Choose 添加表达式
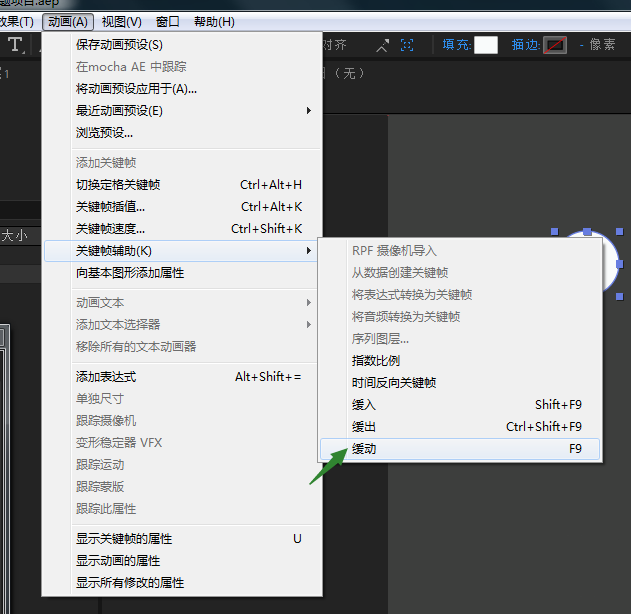Viewport: 631px width, 614px height. (x=182, y=377)
